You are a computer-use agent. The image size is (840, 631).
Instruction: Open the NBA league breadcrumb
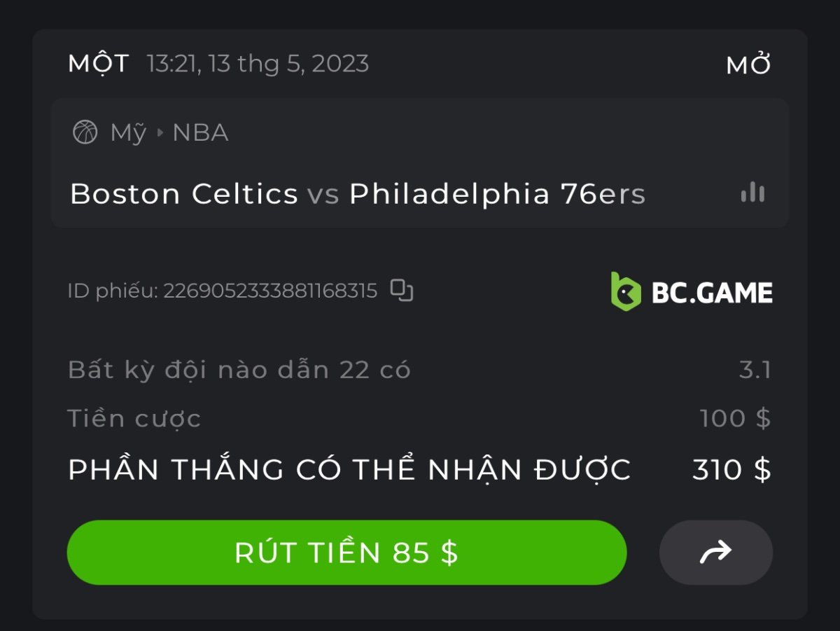pos(200,132)
